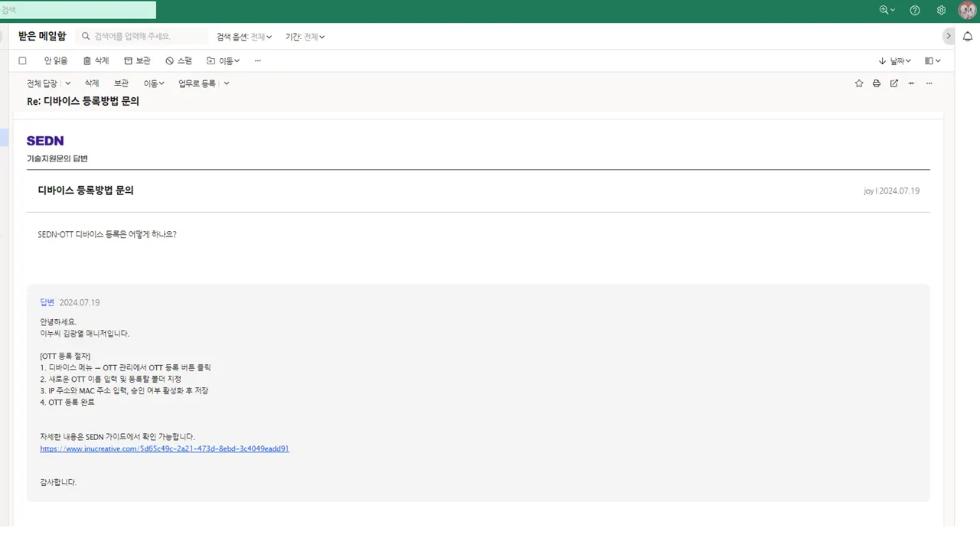Click text '기술지원문의 답변'
980x551 pixels.
click(57, 158)
